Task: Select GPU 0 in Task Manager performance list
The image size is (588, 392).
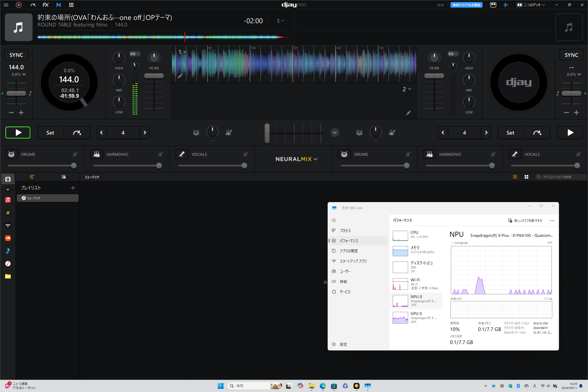Action: (416, 317)
